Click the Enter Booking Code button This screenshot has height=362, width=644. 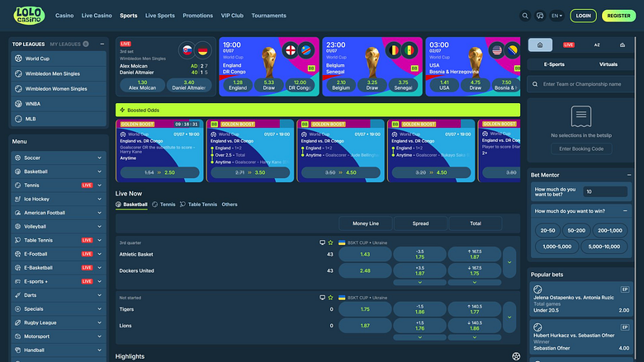[x=581, y=148]
